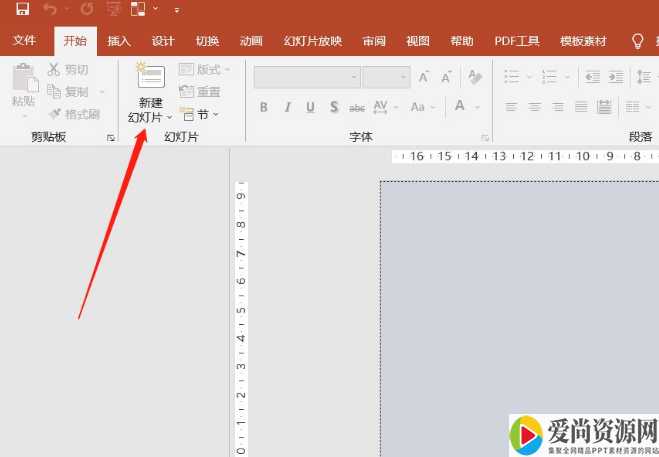Justify paragraph text
The height and width of the screenshot is (457, 659).
(581, 107)
